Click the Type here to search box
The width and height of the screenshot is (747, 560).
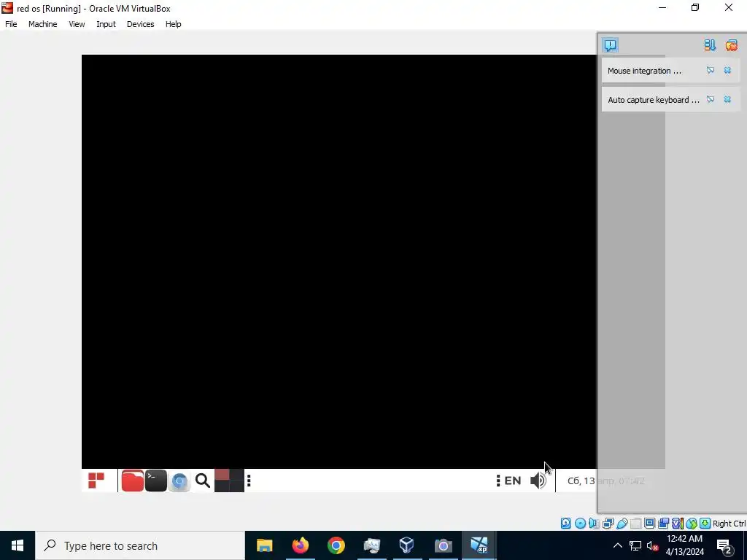tap(140, 545)
